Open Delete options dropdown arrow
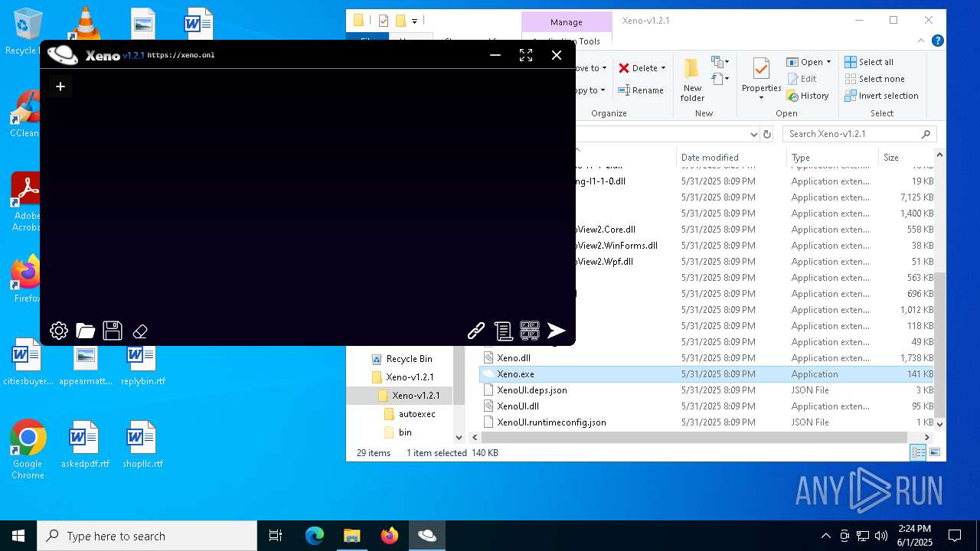 (x=663, y=68)
